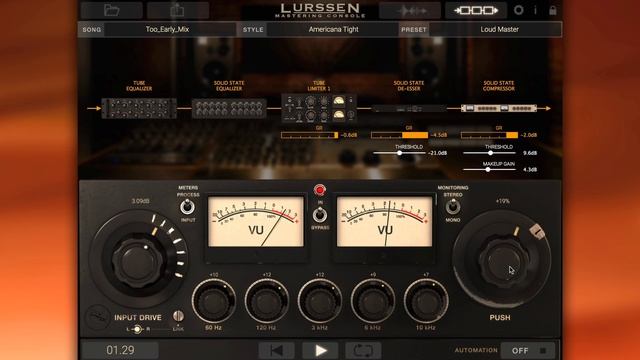The image size is (640, 360).
Task: Select the processing chain view button
Action: coord(476,11)
